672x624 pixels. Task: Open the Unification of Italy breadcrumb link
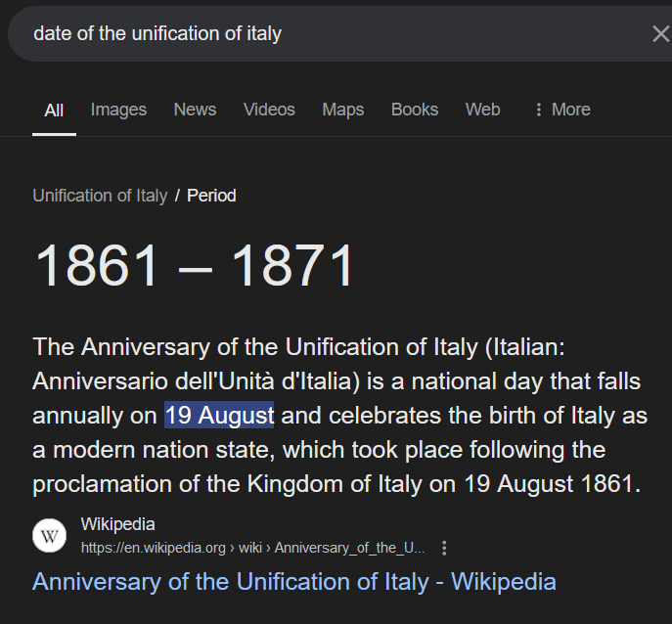[x=100, y=196]
